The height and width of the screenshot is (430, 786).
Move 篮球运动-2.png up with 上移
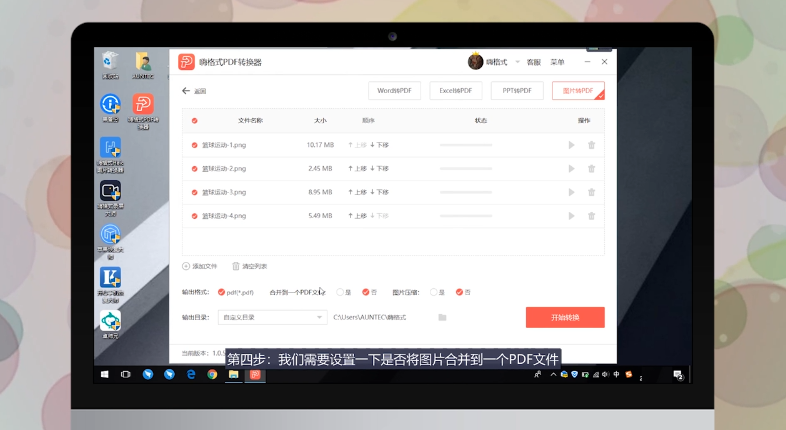pyautogui.click(x=357, y=168)
